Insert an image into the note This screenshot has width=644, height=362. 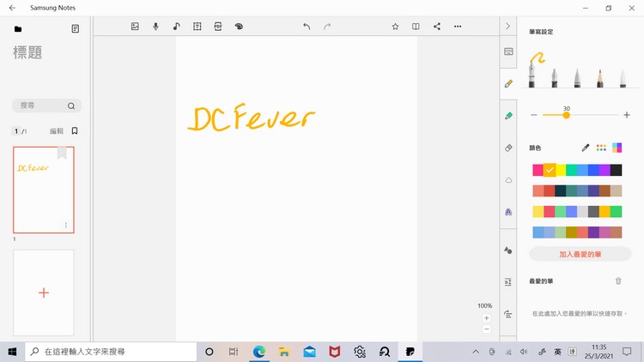(135, 27)
